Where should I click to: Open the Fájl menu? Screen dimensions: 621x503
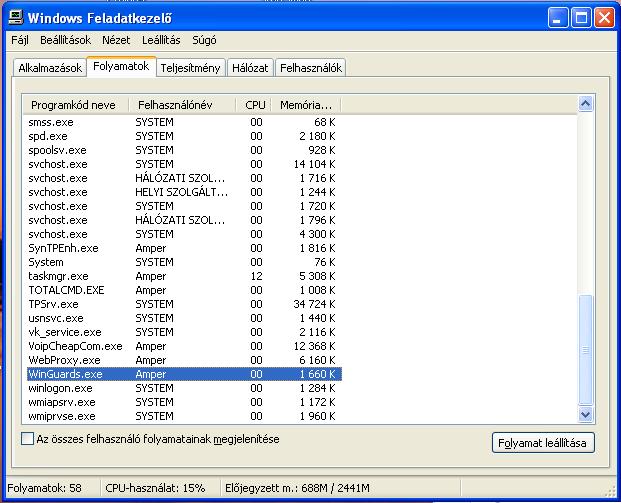click(20, 40)
